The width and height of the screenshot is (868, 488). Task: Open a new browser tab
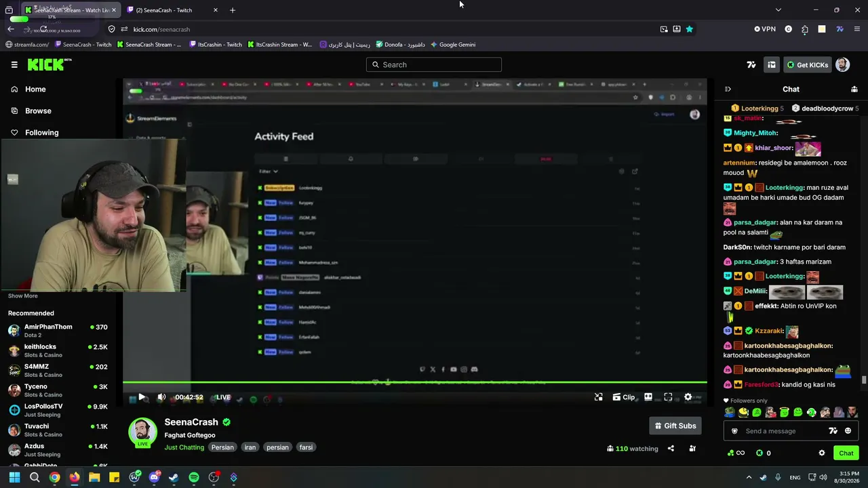(233, 10)
